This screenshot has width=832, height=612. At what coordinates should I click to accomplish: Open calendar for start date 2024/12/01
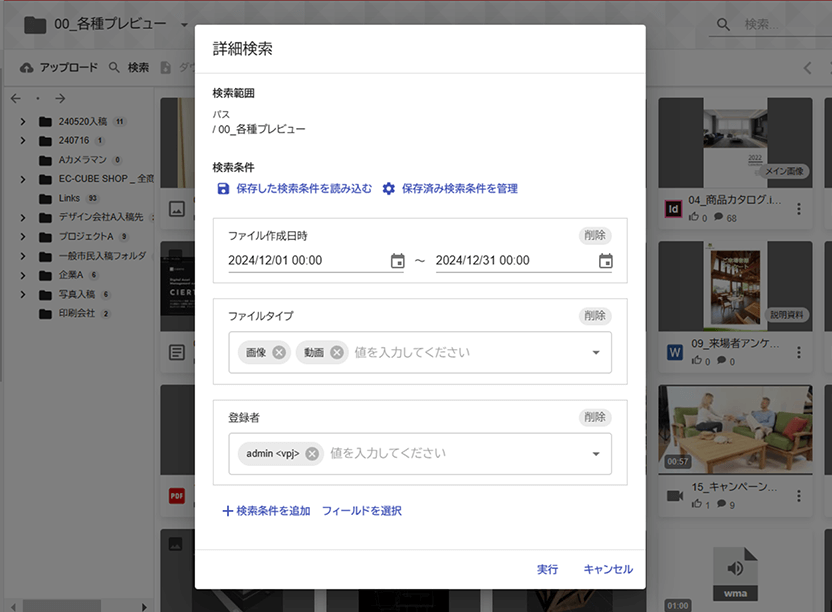point(397,261)
